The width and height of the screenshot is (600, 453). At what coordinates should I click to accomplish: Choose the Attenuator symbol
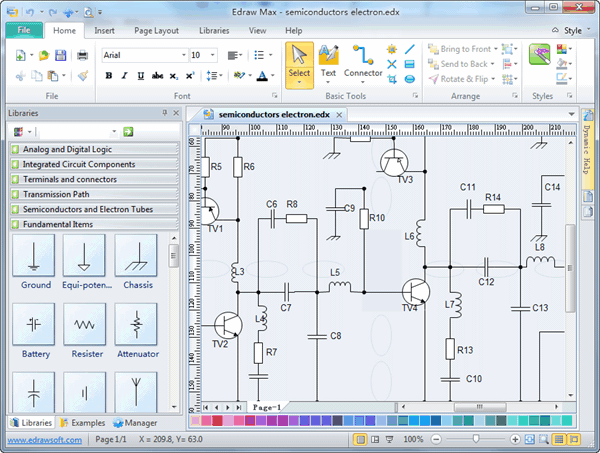[136, 326]
